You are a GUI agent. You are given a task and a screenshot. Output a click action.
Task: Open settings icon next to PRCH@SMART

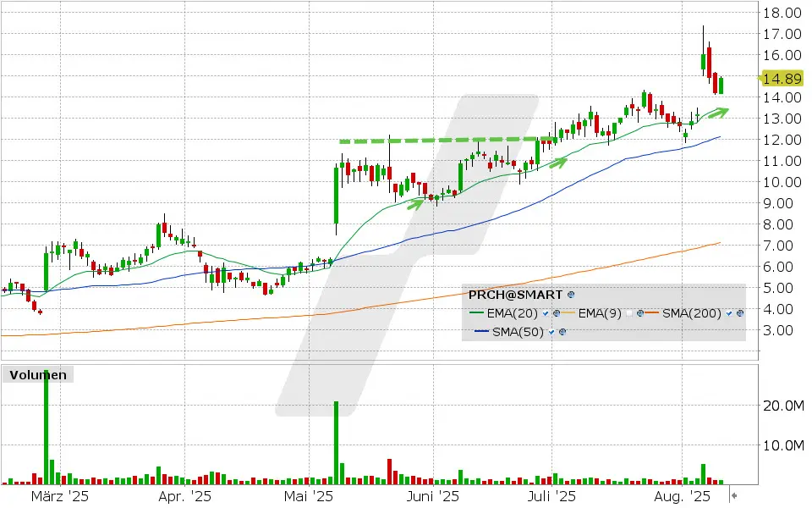click(571, 295)
